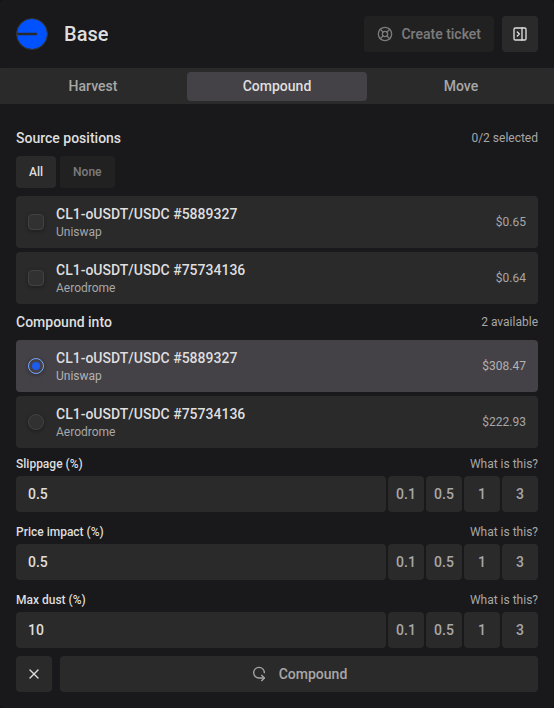
Task: Set Price impact preset to 0.1
Action: click(406, 562)
